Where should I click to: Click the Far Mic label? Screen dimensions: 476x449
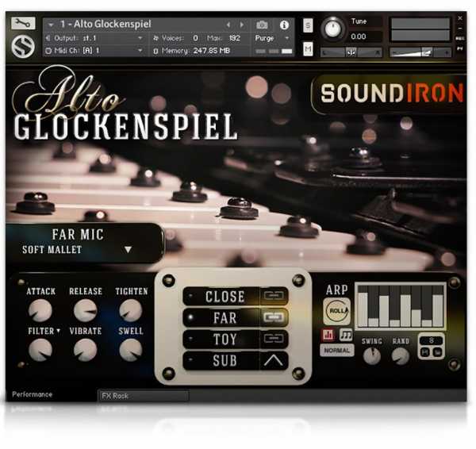click(x=78, y=234)
